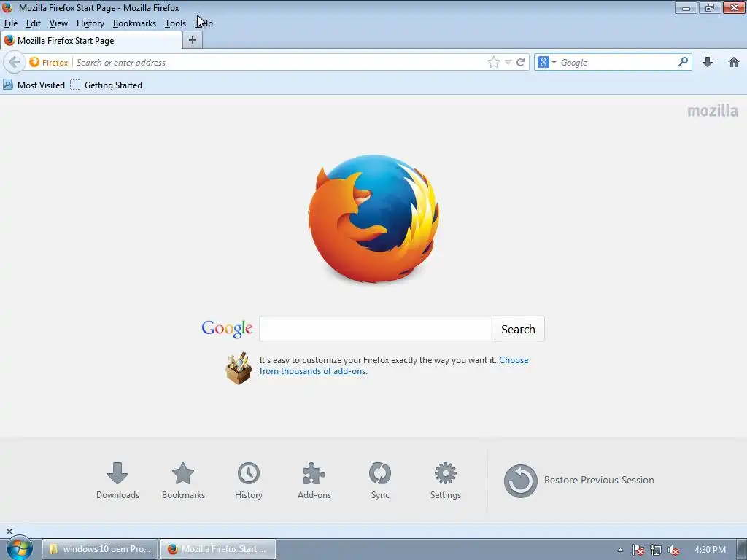Click the add-ons toolbox snippet icon
Image resolution: width=747 pixels, height=560 pixels.
pos(239,368)
